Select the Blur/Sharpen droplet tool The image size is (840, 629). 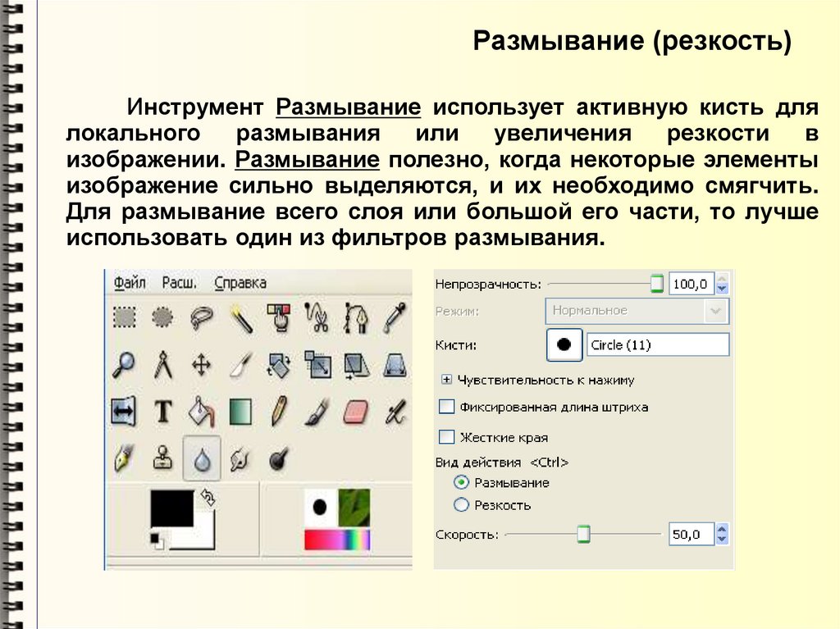coord(202,458)
